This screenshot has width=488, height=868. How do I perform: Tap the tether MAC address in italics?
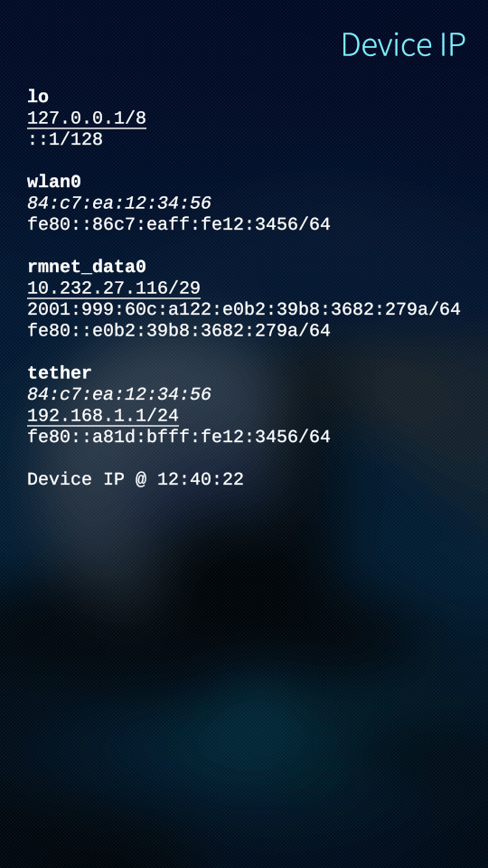pos(119,394)
